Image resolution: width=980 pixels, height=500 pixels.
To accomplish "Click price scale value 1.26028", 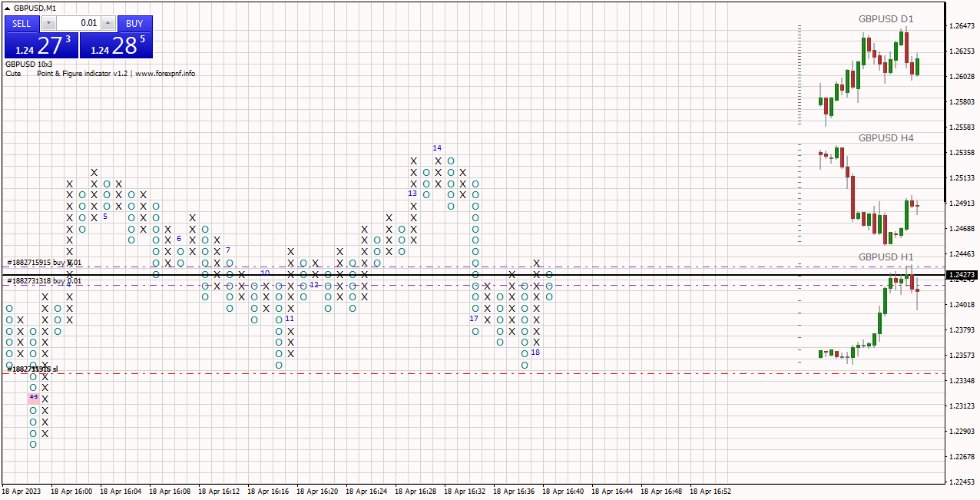I will pos(962,77).
